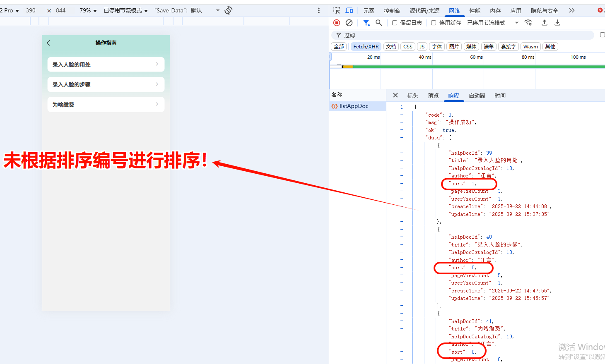The width and height of the screenshot is (605, 364).
Task: Select the Fetch/XHR filter chip
Action: click(366, 46)
